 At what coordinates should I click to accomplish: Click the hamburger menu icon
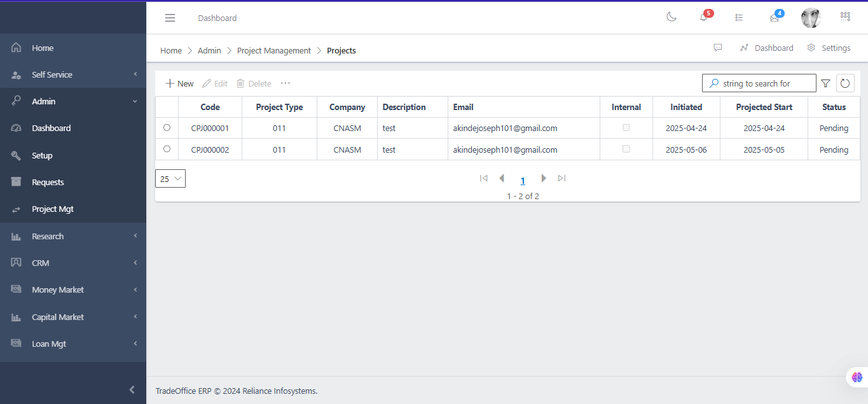point(170,18)
